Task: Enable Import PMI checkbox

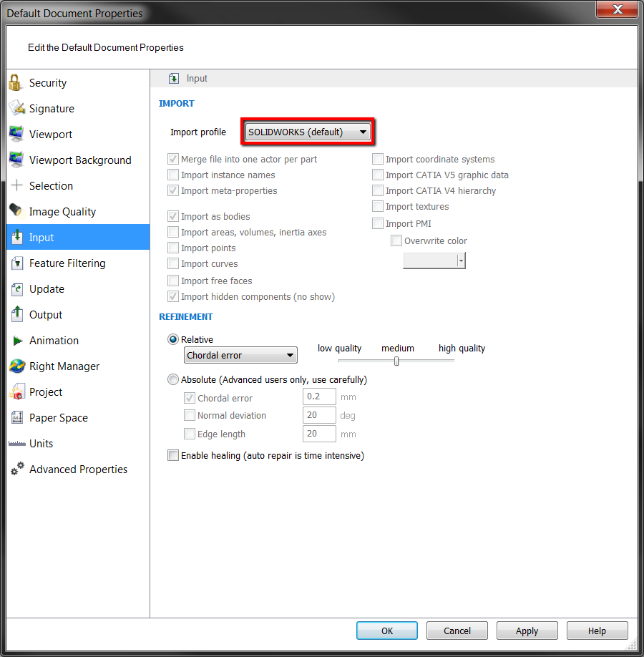Action: [x=378, y=223]
